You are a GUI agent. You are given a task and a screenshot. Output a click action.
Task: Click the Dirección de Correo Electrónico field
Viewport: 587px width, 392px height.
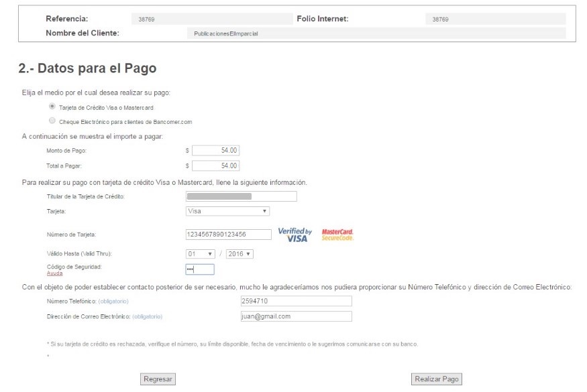coord(295,316)
